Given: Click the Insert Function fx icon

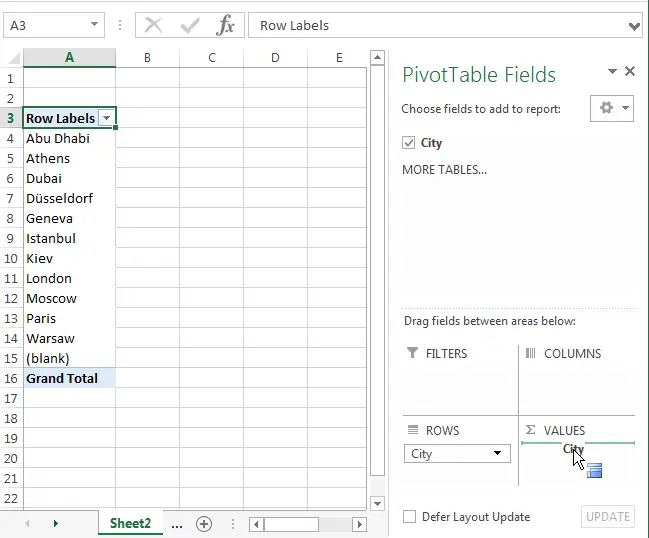Looking at the screenshot, I should point(226,25).
